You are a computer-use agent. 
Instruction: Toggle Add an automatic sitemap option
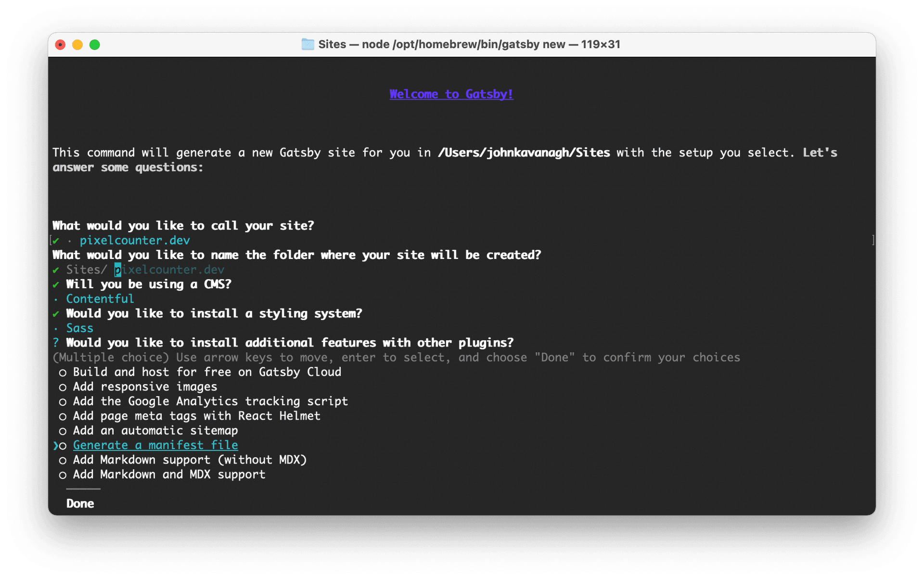tap(148, 431)
